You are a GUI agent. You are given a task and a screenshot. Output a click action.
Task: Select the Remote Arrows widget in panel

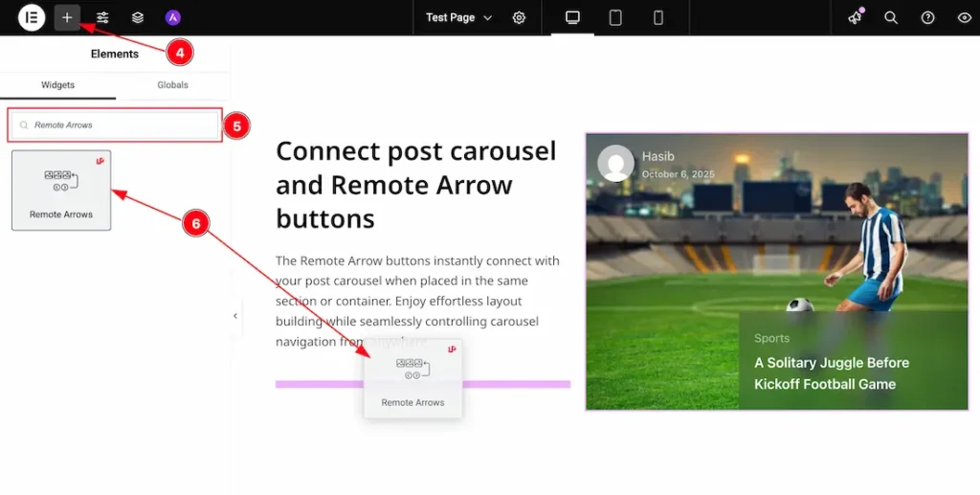61,190
